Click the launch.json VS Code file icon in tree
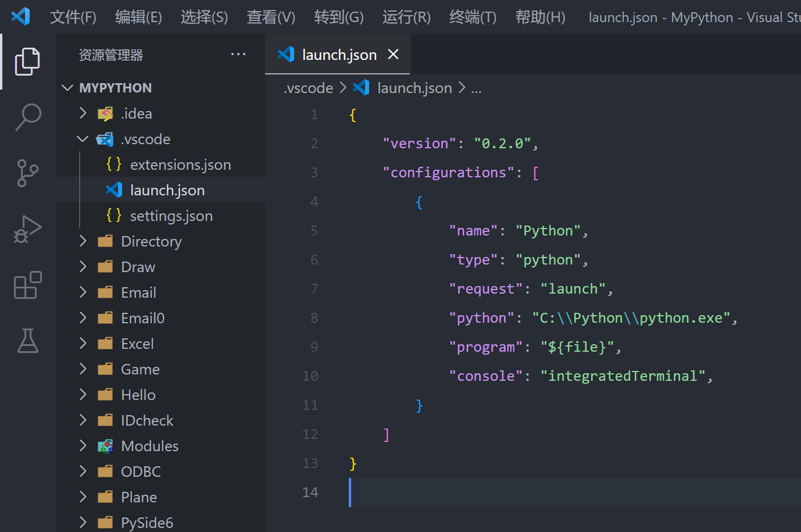801x532 pixels. tap(114, 190)
